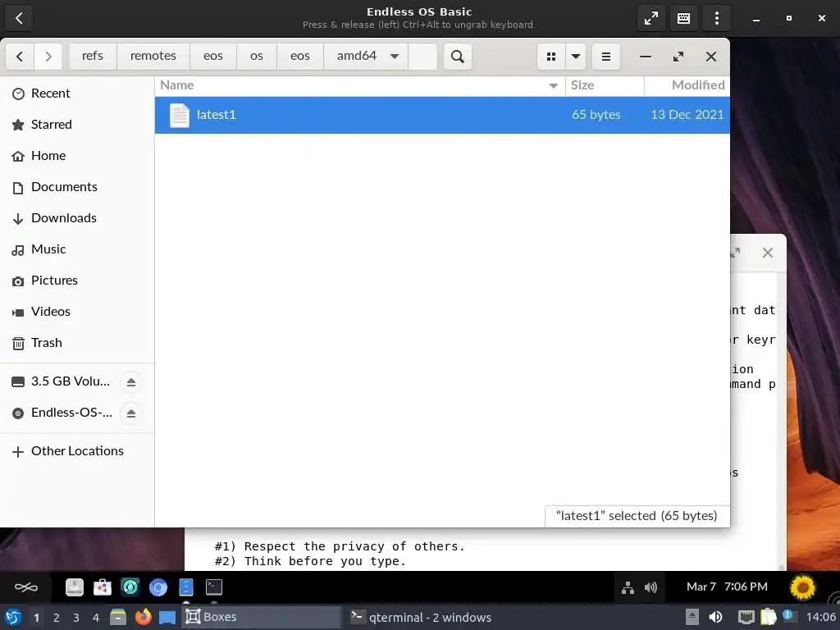Eject the 3.5 GB Volume
The height and width of the screenshot is (630, 840).
pyautogui.click(x=131, y=382)
